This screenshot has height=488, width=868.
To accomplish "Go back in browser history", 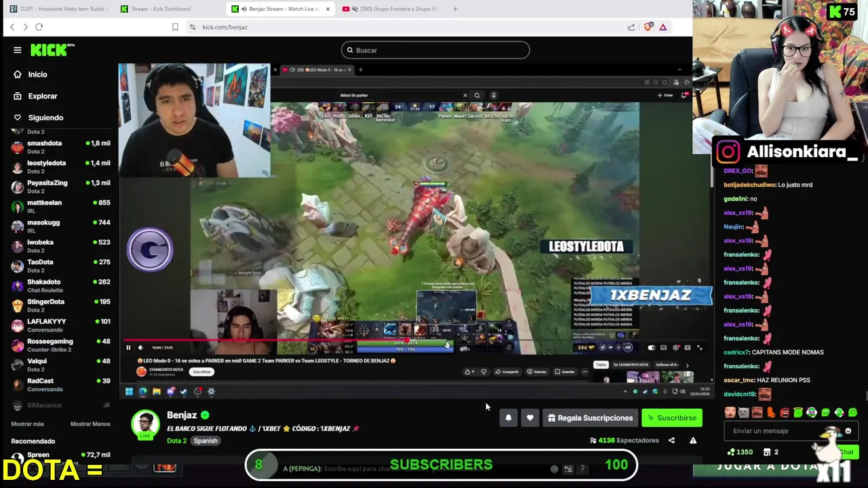I will coord(12,27).
